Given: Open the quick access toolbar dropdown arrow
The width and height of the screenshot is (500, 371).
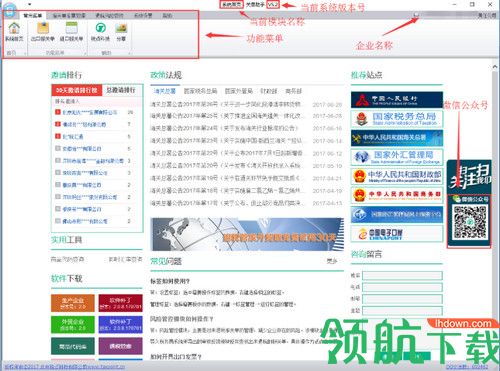Looking at the screenshot, I should [x=30, y=5].
